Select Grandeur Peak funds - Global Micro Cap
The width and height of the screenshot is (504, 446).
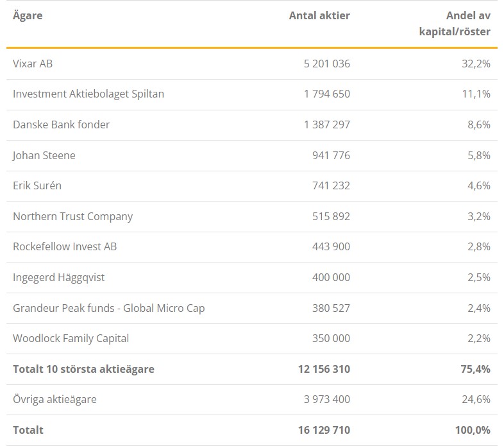tap(108, 308)
